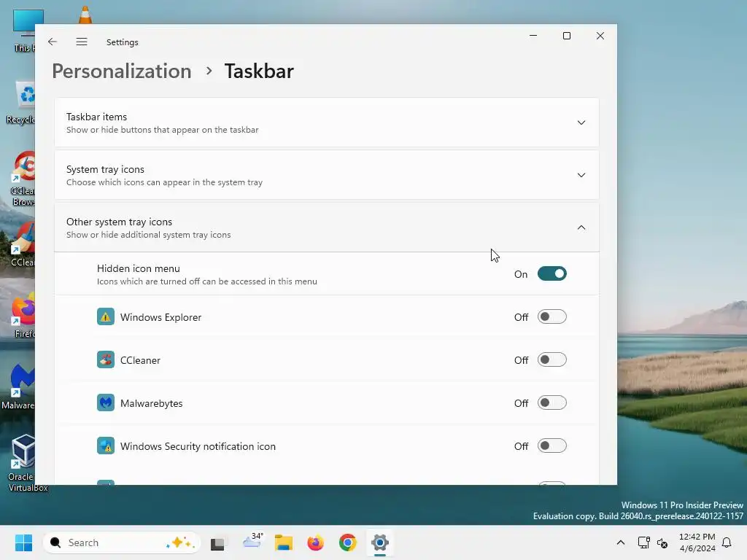
Task: Click the muted volume tray icon
Action: 662,542
